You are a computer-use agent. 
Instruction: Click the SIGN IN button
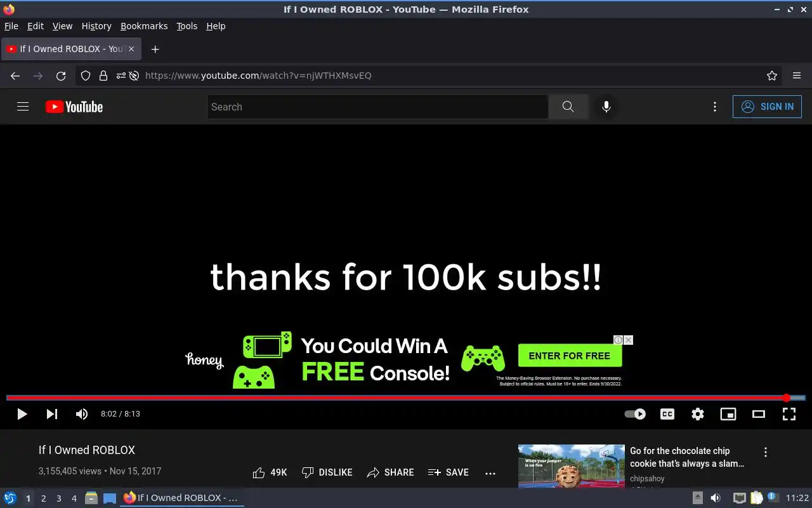(767, 107)
